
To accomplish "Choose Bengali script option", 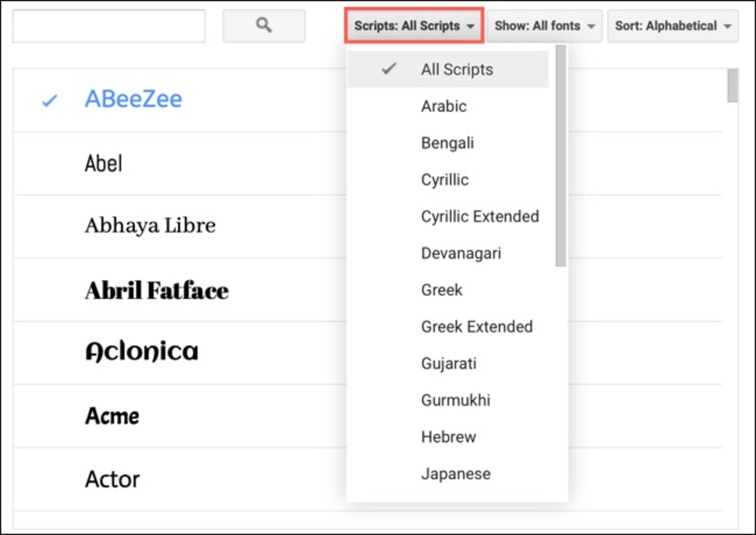I will pos(448,143).
